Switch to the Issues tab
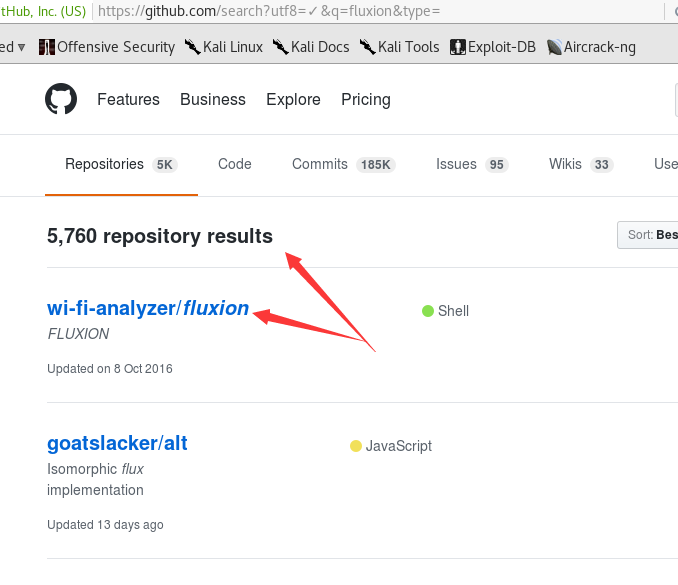Screen dimensions: 678x585 point(472,164)
